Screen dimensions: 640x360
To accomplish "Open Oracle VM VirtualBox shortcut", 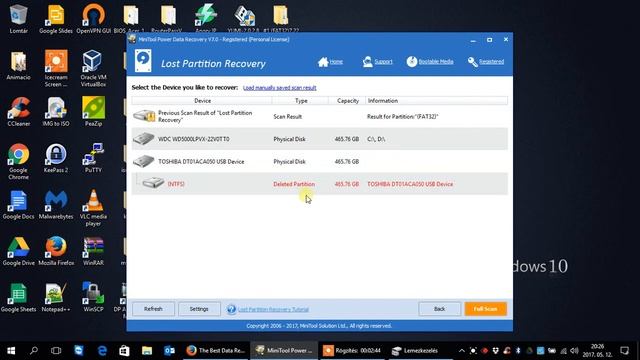I will pyautogui.click(x=93, y=69).
